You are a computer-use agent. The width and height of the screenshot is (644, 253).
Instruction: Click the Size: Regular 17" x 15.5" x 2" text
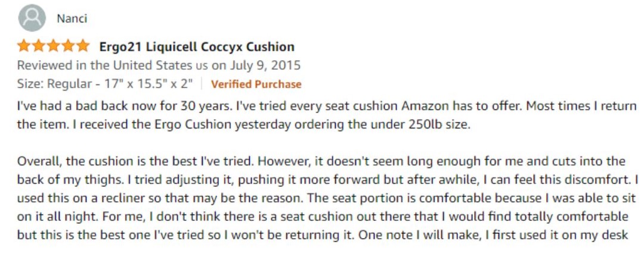tap(105, 84)
